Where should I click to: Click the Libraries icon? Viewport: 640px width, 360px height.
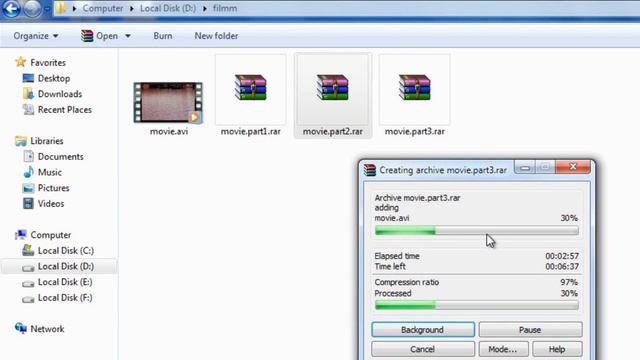(x=20, y=141)
